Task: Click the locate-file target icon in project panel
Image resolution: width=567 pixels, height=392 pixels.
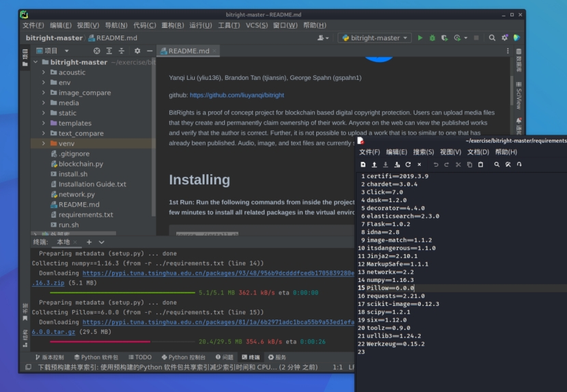Action: (96, 51)
